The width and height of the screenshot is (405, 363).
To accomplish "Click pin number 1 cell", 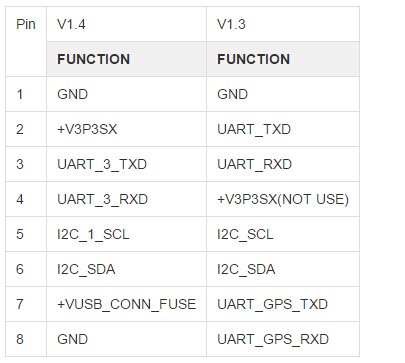I will pyautogui.click(x=26, y=94).
